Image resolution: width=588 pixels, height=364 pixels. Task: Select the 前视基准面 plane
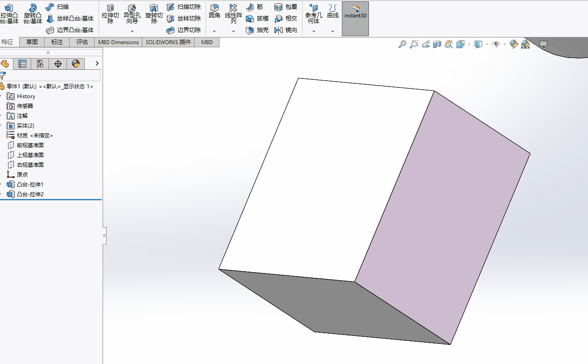(25, 145)
